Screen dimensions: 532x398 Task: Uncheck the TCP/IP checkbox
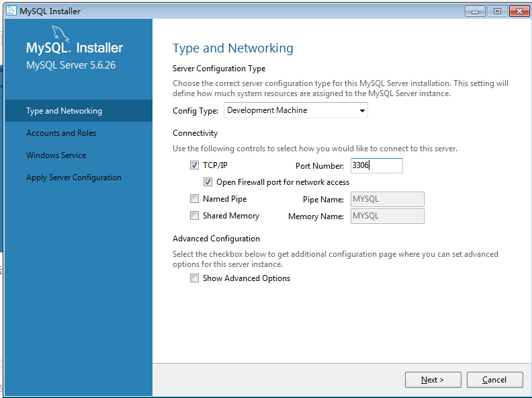point(194,165)
